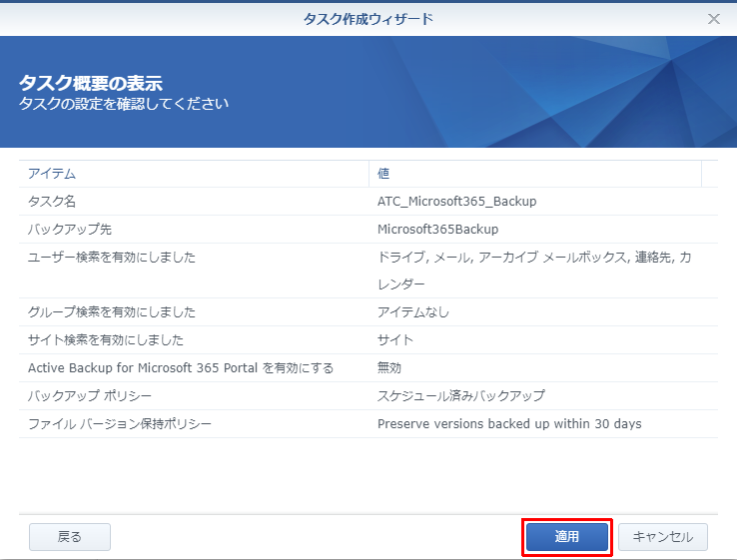The image size is (737, 560).
Task: Click the アイテムなし value
Action: point(413,312)
